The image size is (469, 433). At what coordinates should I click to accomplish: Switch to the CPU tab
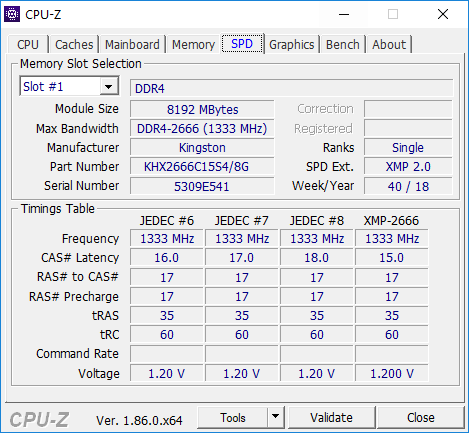[28, 44]
